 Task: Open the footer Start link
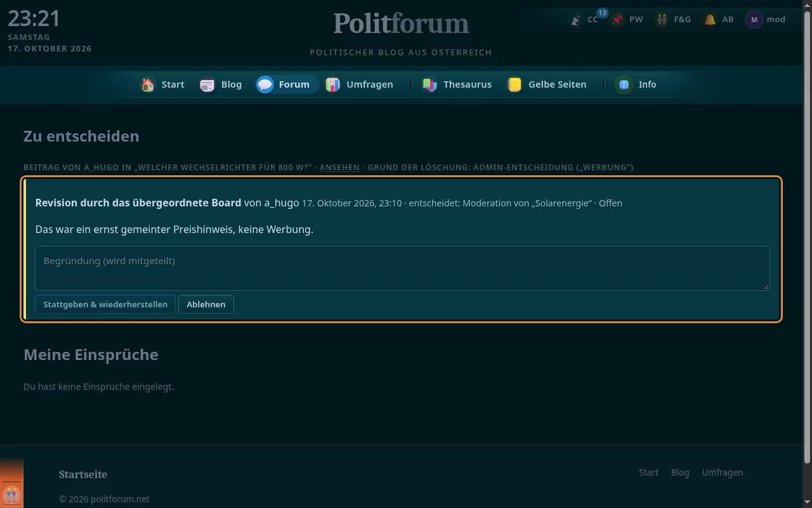tap(648, 472)
